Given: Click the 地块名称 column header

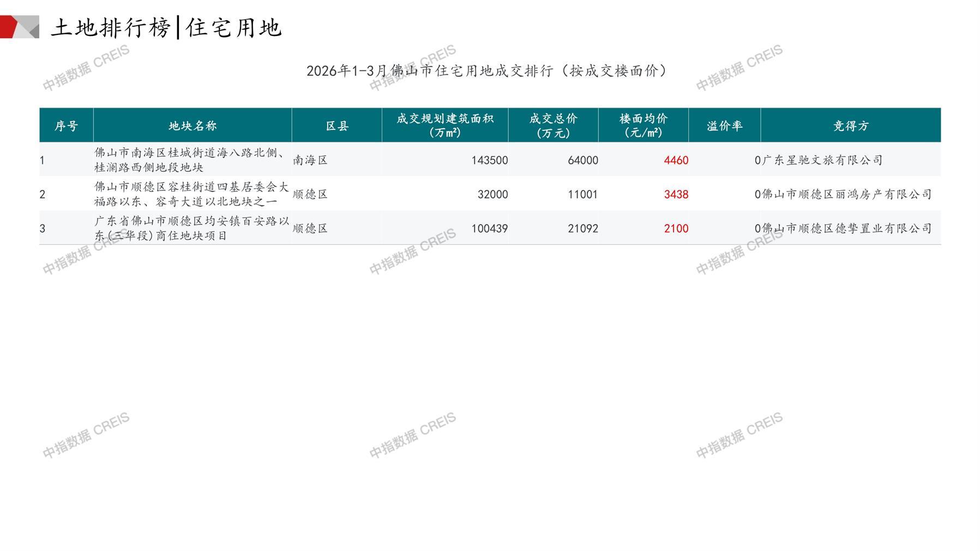Looking at the screenshot, I should (193, 126).
